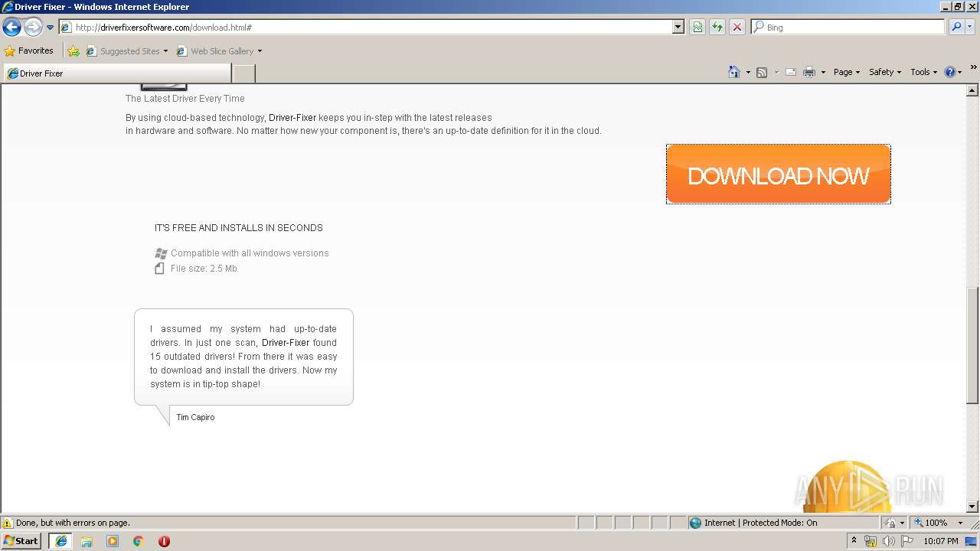Click the scrollbar up arrow
Screen dimensions: 980x551
tap(972, 90)
